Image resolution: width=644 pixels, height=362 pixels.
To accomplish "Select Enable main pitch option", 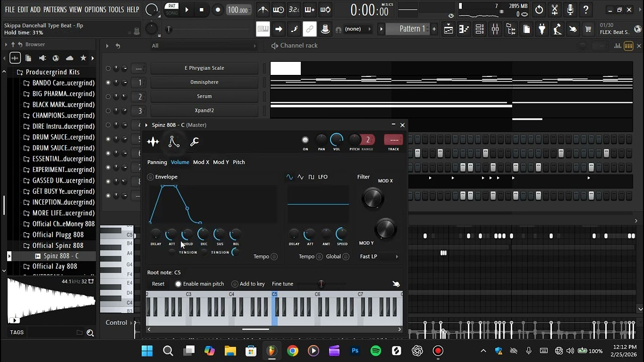I will tap(178, 284).
